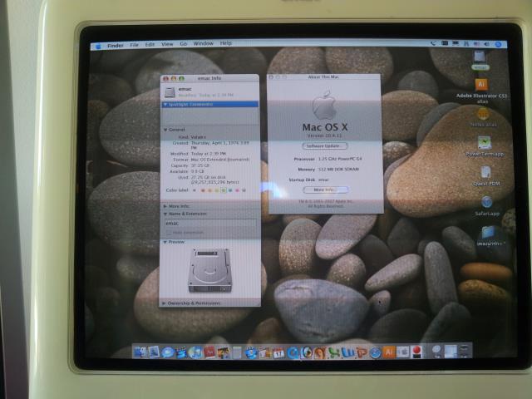This screenshot has height=399, width=532.
Task: Launch iChat from the Dock
Action: (168, 352)
